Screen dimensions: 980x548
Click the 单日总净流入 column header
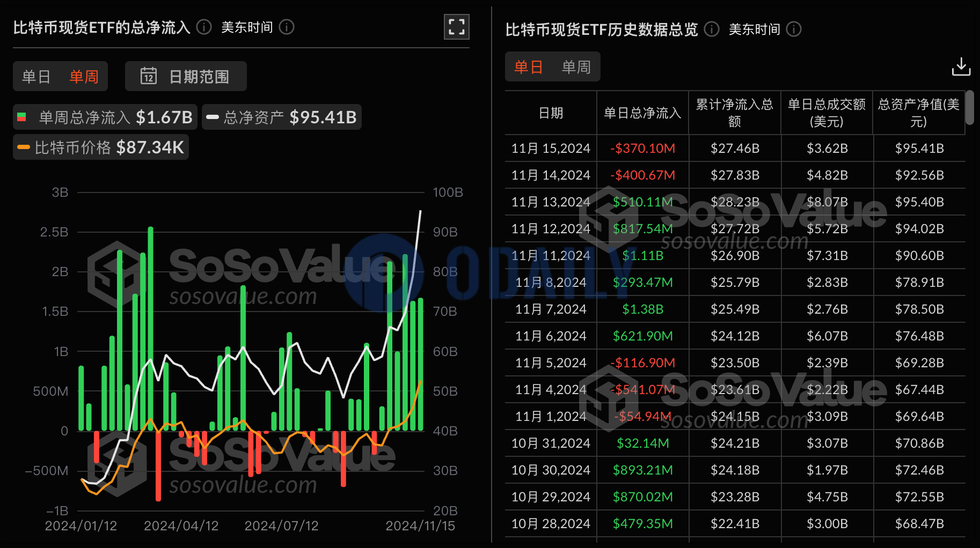pos(642,113)
